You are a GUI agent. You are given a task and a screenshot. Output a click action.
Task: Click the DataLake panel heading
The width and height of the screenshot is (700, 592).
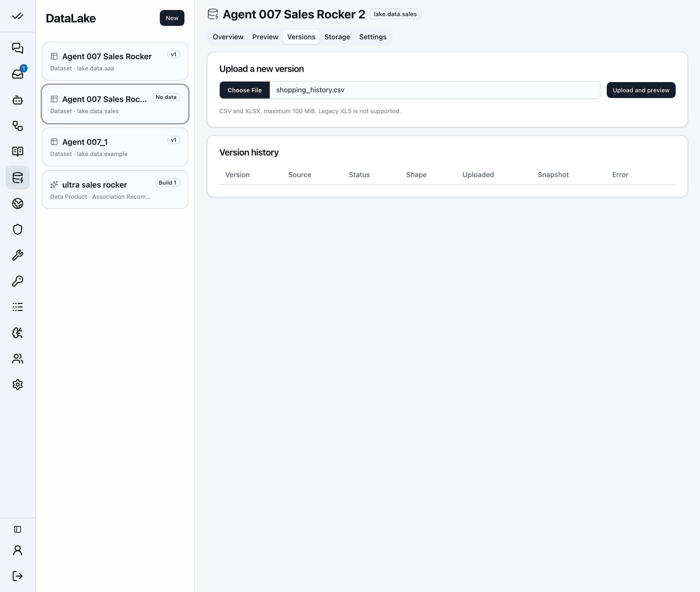[x=71, y=18]
